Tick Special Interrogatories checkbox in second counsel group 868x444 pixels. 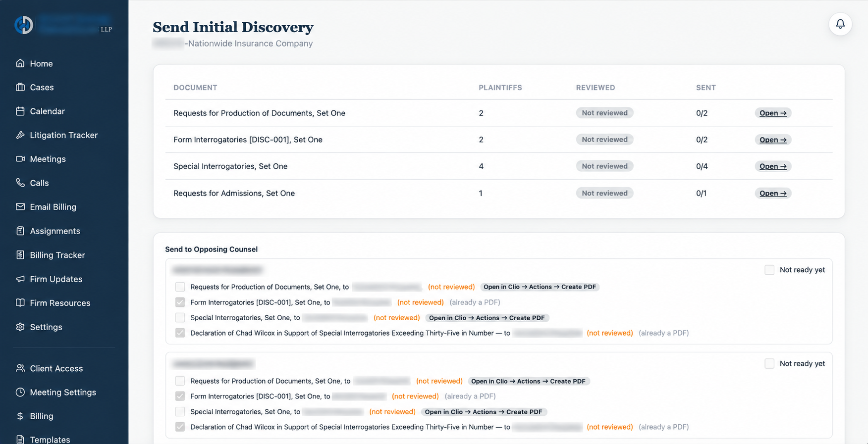pyautogui.click(x=180, y=412)
